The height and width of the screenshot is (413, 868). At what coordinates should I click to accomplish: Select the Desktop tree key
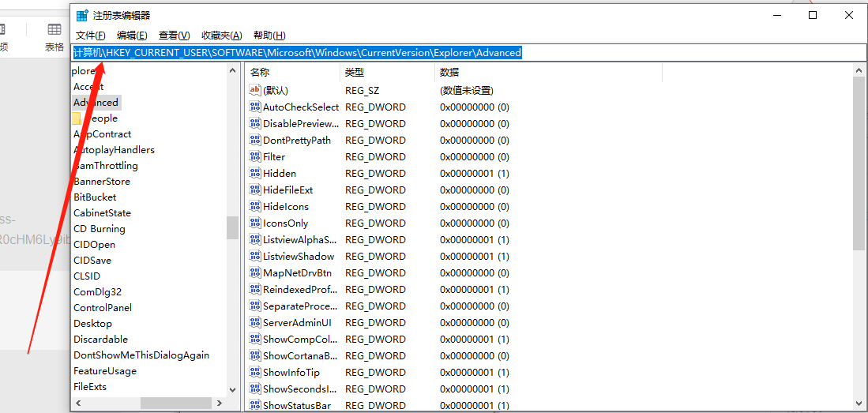(x=92, y=323)
